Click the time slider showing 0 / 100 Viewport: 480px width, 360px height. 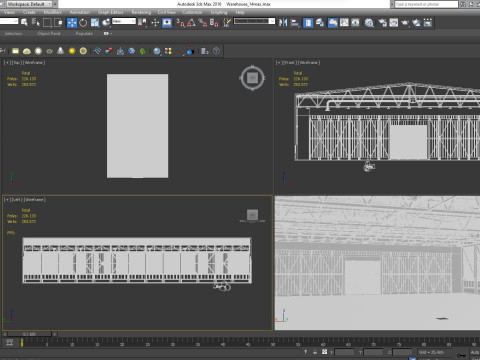point(30,334)
